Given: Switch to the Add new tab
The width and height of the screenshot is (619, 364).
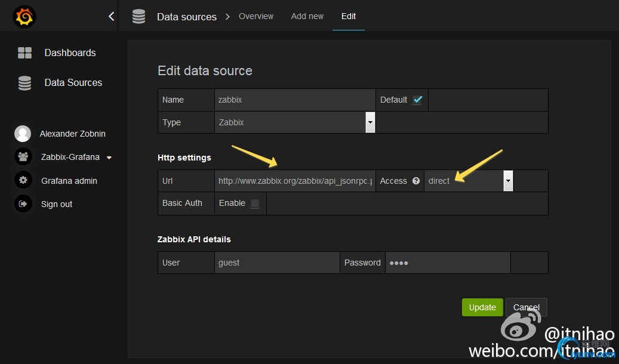Looking at the screenshot, I should pyautogui.click(x=307, y=16).
